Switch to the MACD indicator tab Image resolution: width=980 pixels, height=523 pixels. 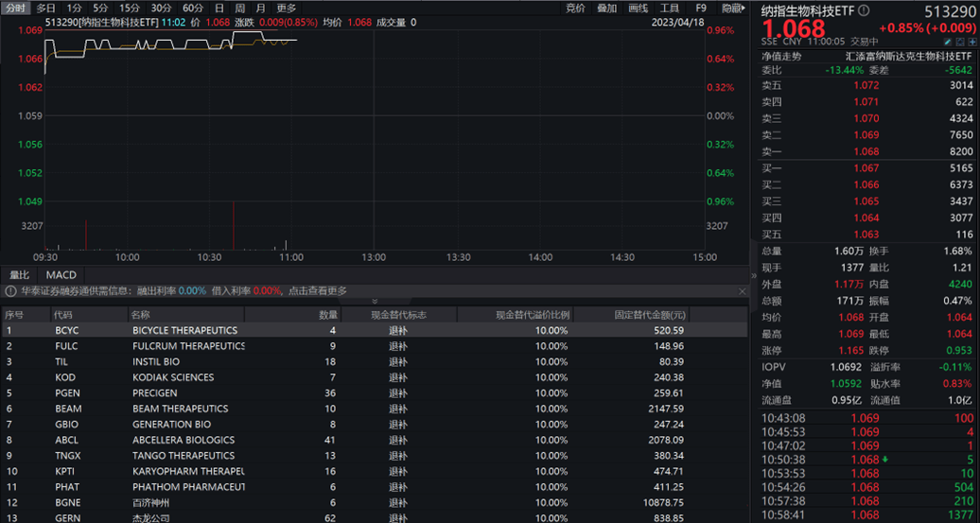61,275
